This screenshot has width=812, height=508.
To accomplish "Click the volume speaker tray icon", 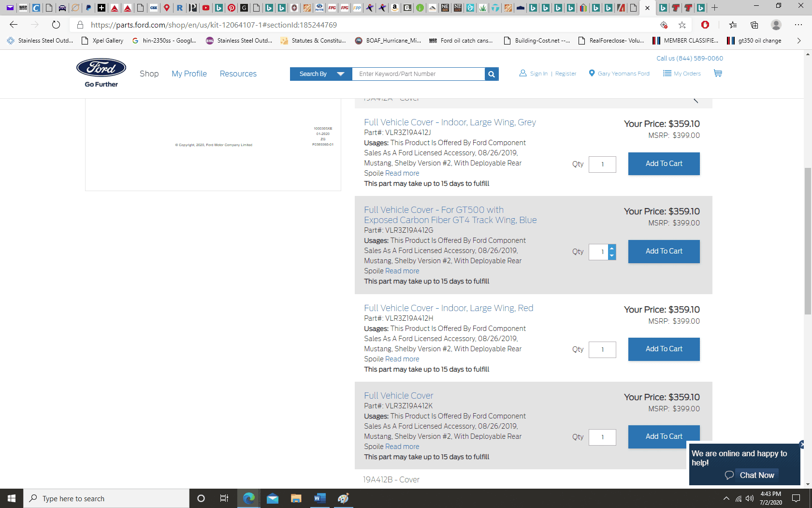I will coord(750,498).
